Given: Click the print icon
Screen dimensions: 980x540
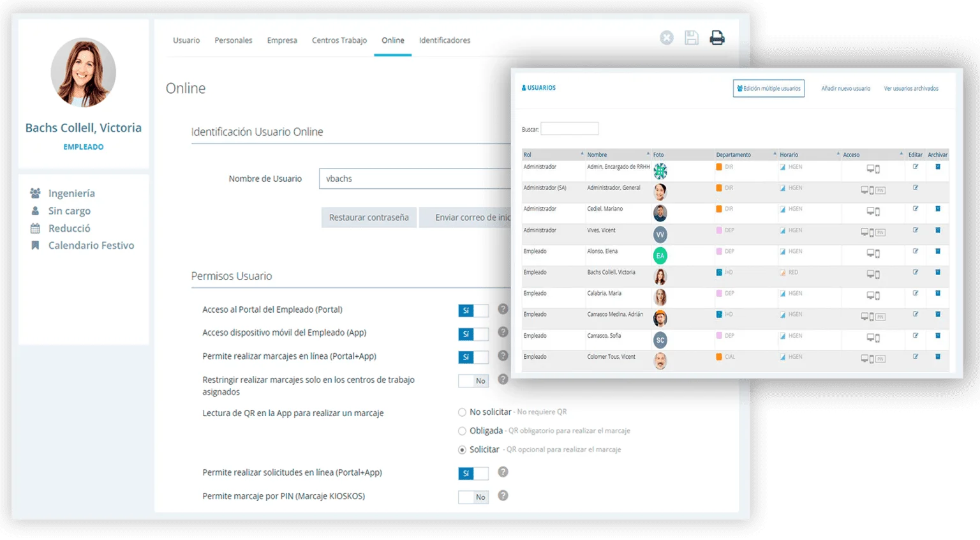Looking at the screenshot, I should pyautogui.click(x=717, y=38).
